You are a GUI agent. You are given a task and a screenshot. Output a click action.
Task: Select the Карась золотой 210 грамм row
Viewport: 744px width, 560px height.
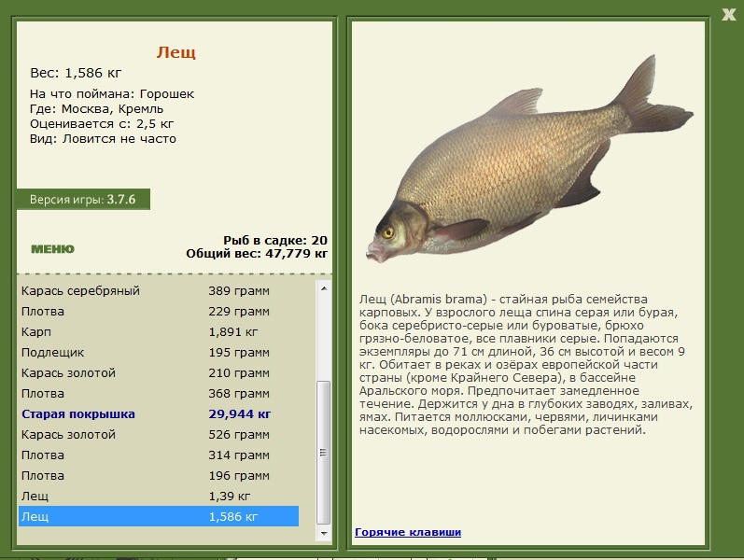pos(159,373)
